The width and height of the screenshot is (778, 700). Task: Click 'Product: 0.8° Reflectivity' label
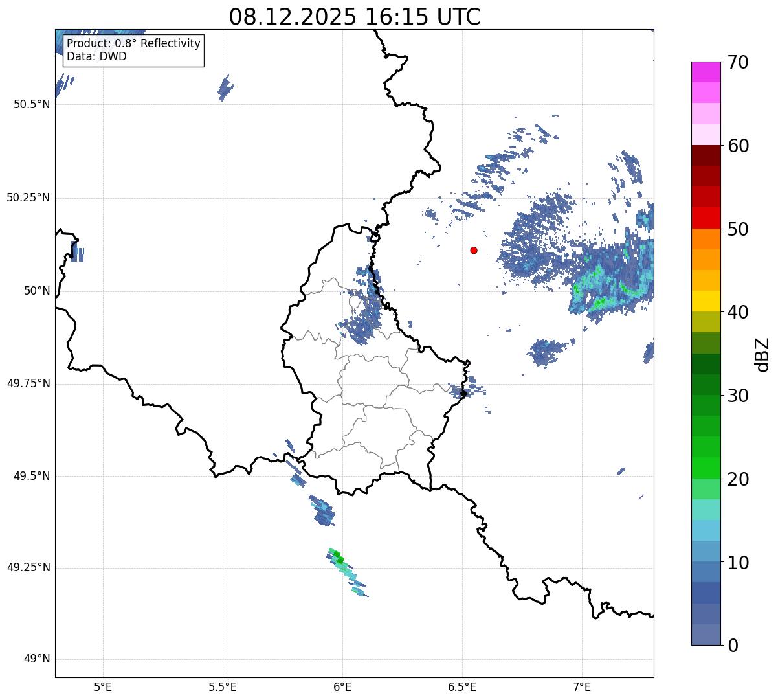(133, 44)
